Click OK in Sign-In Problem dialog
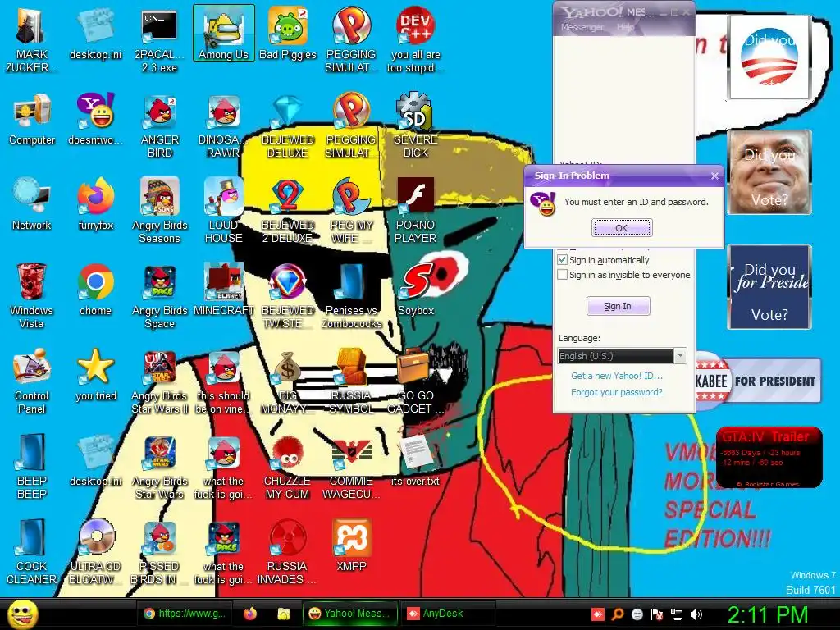The width and height of the screenshot is (840, 630). (x=622, y=228)
